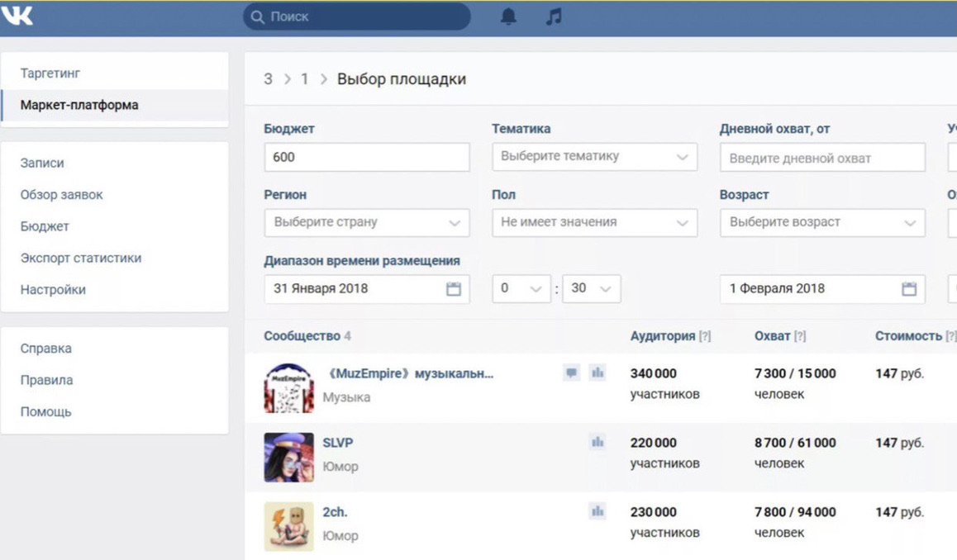Focus the Поиск search field
Viewport: 957px width, 560px height.
pos(357,17)
